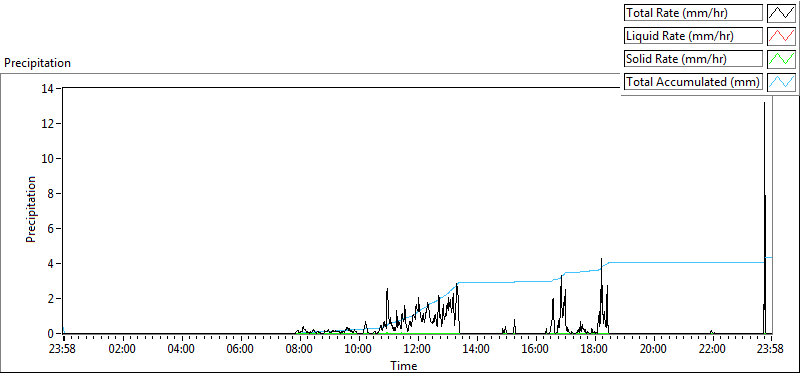Click the y-axis value 4
Screen dimensions: 800x373
52,264
